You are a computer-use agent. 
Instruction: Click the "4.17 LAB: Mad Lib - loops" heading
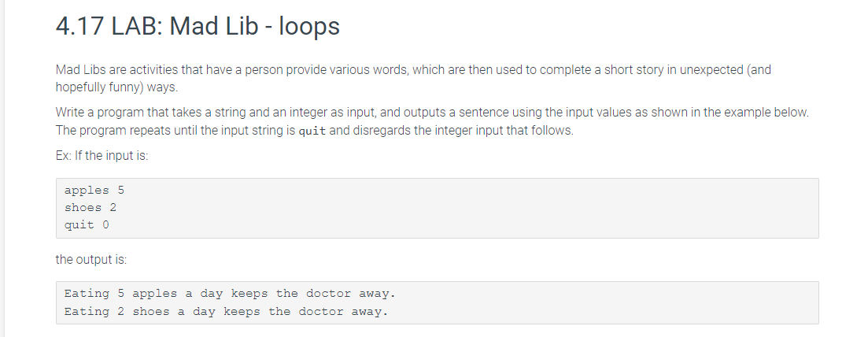point(198,26)
